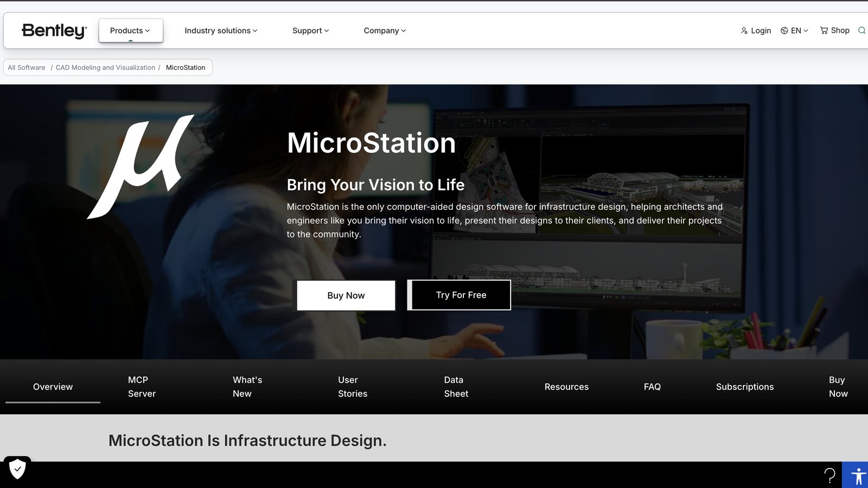Jump to the FAQ tab

tap(652, 387)
